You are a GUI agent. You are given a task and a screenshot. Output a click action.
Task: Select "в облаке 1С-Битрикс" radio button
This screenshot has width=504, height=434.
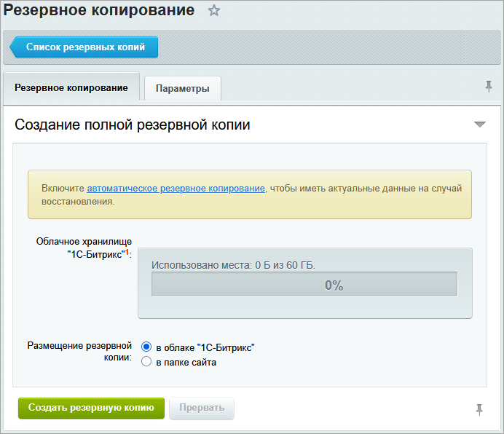coord(146,347)
